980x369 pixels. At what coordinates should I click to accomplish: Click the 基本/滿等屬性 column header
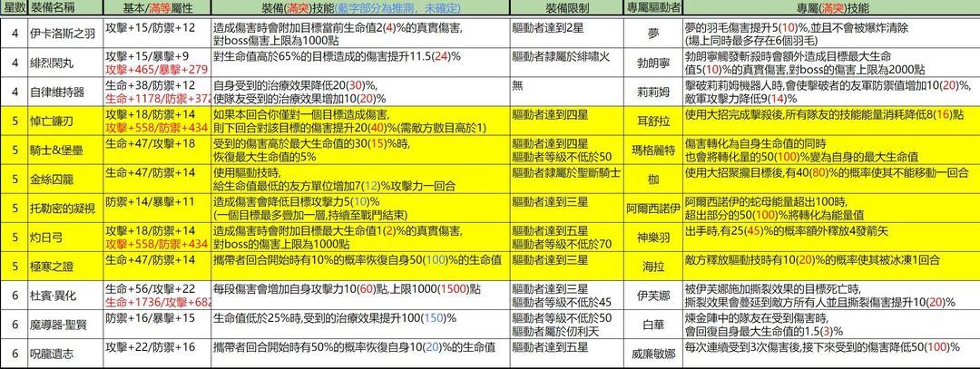point(157,9)
